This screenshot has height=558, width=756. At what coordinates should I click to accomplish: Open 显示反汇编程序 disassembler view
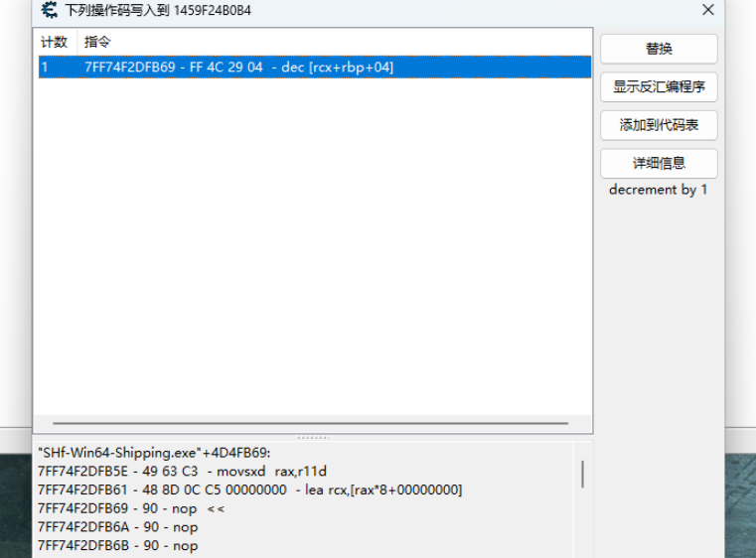tap(659, 86)
